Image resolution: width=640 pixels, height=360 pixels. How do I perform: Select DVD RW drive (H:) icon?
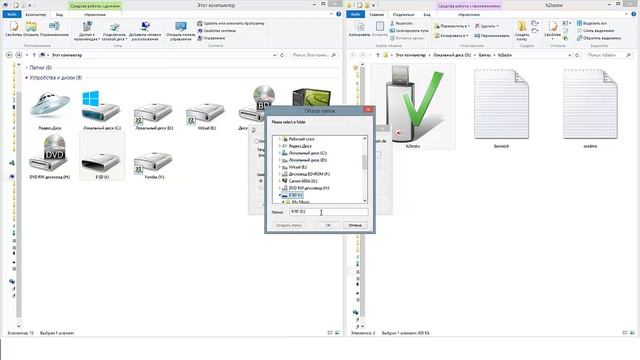(50, 157)
